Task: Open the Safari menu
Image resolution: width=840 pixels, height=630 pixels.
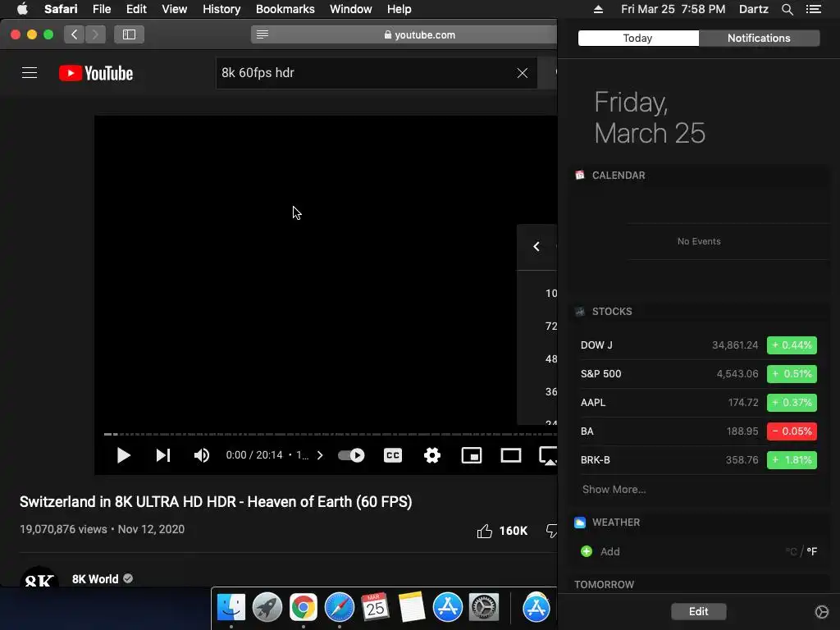Action: [x=61, y=9]
